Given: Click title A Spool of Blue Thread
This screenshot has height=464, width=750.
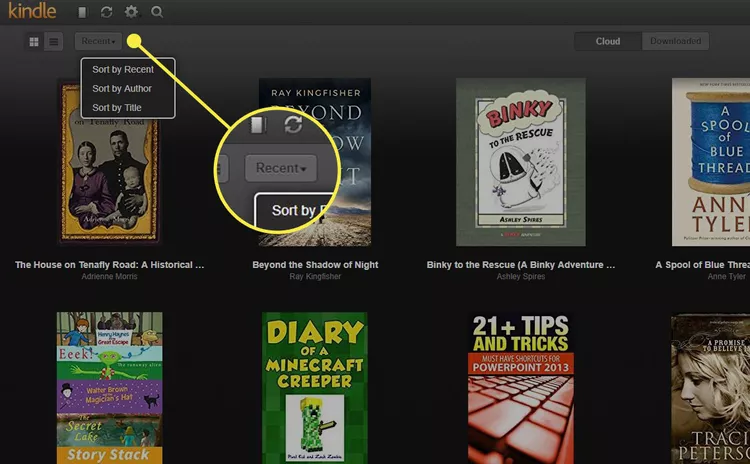Looking at the screenshot, I should (x=703, y=265).
